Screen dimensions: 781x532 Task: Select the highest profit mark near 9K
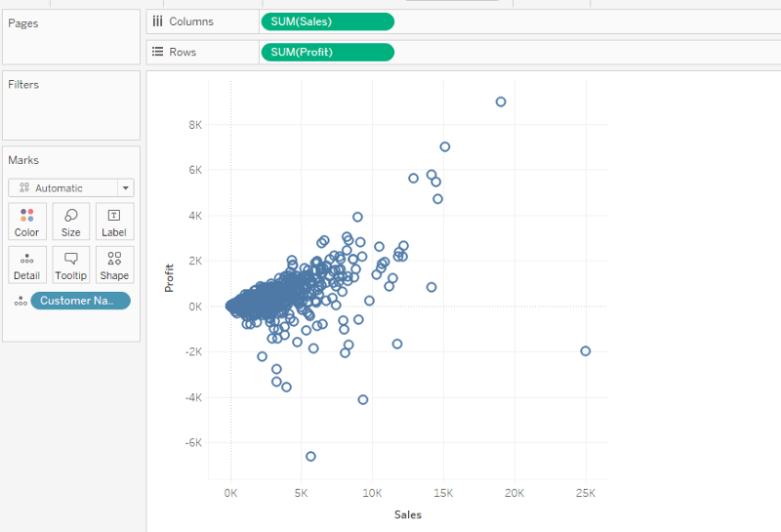coord(501,102)
